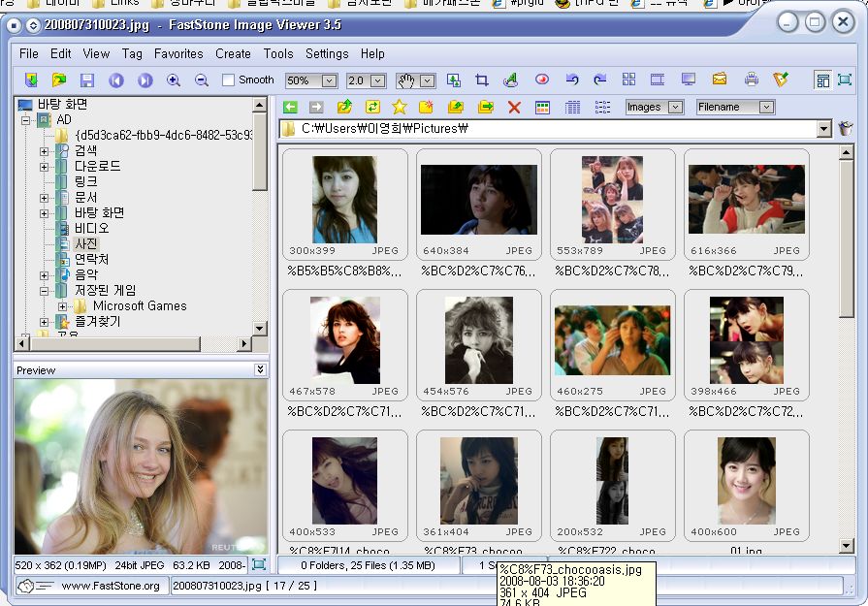This screenshot has height=606, width=868.
Task: Click the Print icon
Action: pyautogui.click(x=752, y=80)
